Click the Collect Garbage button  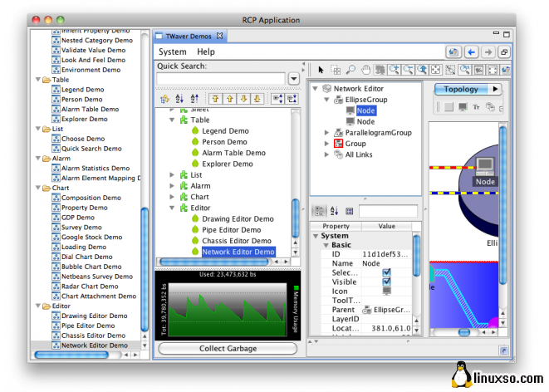(x=227, y=348)
